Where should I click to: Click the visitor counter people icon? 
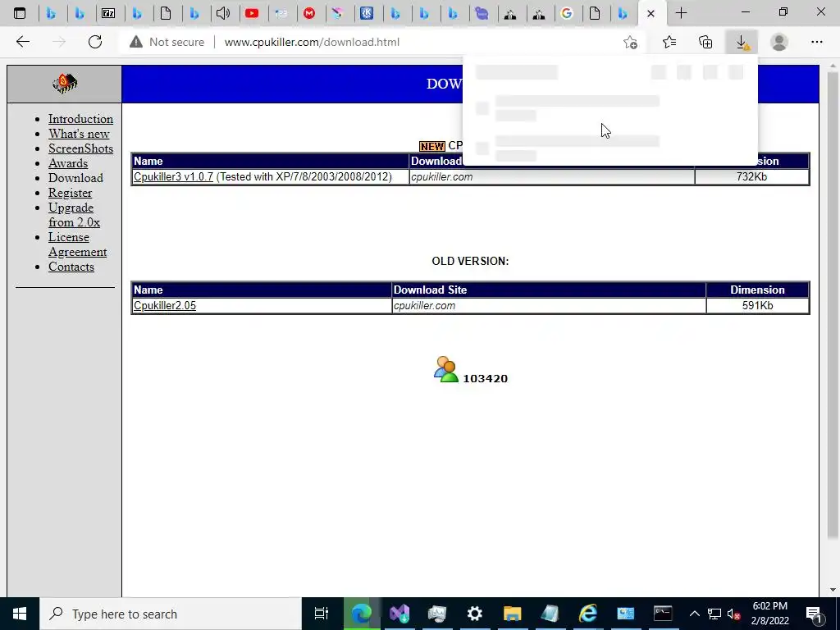[x=445, y=369]
